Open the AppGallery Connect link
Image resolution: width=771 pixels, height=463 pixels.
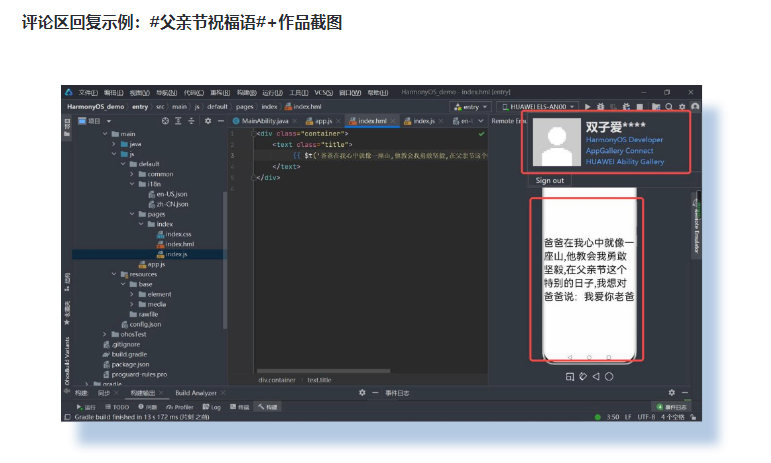[620, 150]
